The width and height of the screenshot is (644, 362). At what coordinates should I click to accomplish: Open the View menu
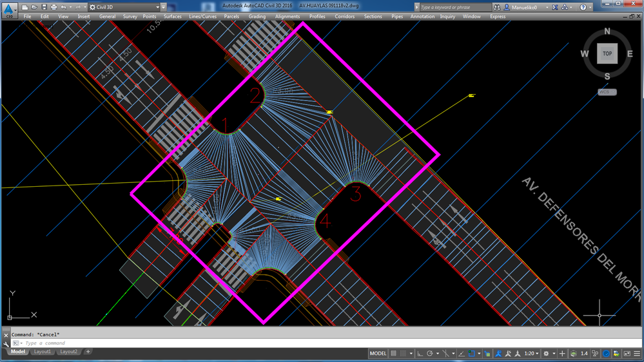tap(63, 16)
